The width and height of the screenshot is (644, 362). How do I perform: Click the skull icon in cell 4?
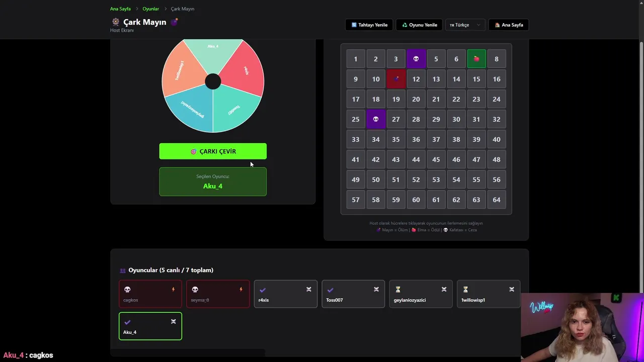pos(416,59)
